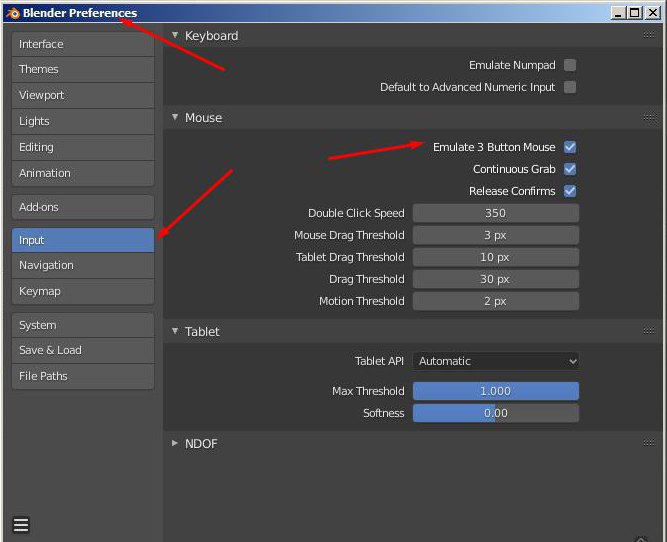This screenshot has width=667, height=542.
Task: Minimize the Blender Preferences window
Action: [x=618, y=13]
